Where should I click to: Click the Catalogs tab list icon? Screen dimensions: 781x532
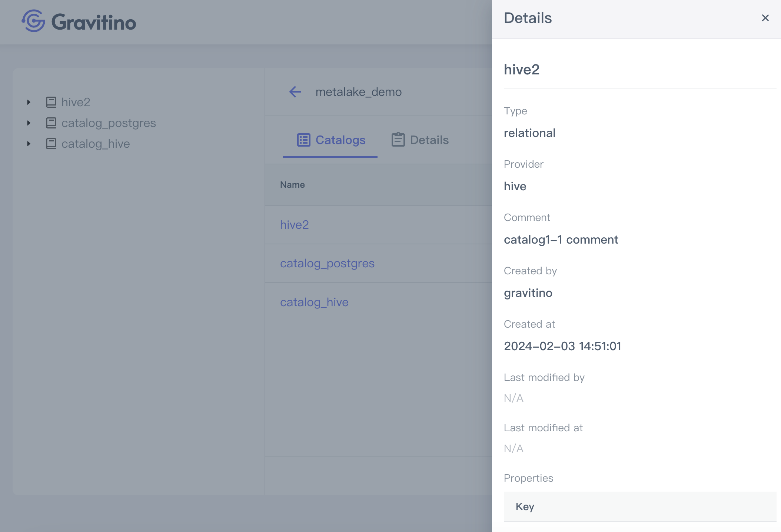point(303,140)
